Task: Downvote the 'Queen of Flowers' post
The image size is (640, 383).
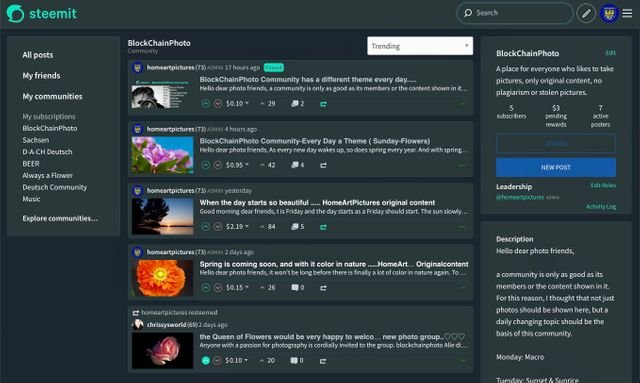Action: (x=217, y=361)
